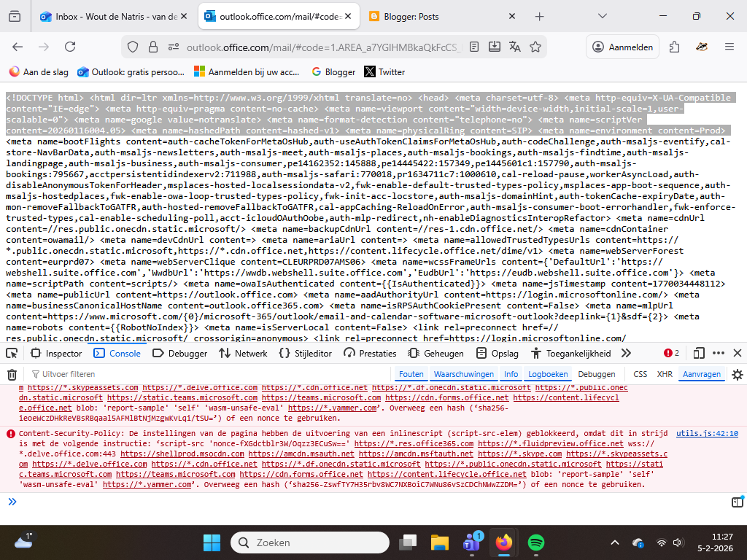Open Outlook: gratis persoo... bookmark
Image resolution: width=747 pixels, height=560 pixels.
[131, 72]
